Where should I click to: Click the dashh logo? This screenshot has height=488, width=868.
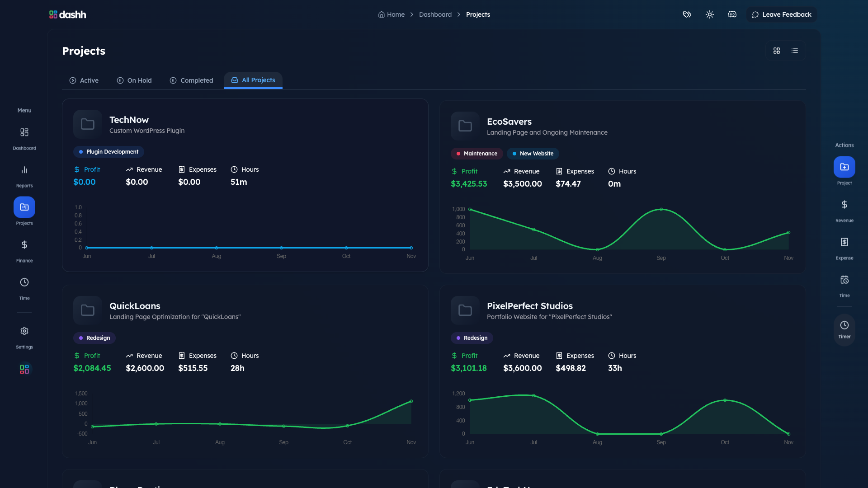(67, 14)
